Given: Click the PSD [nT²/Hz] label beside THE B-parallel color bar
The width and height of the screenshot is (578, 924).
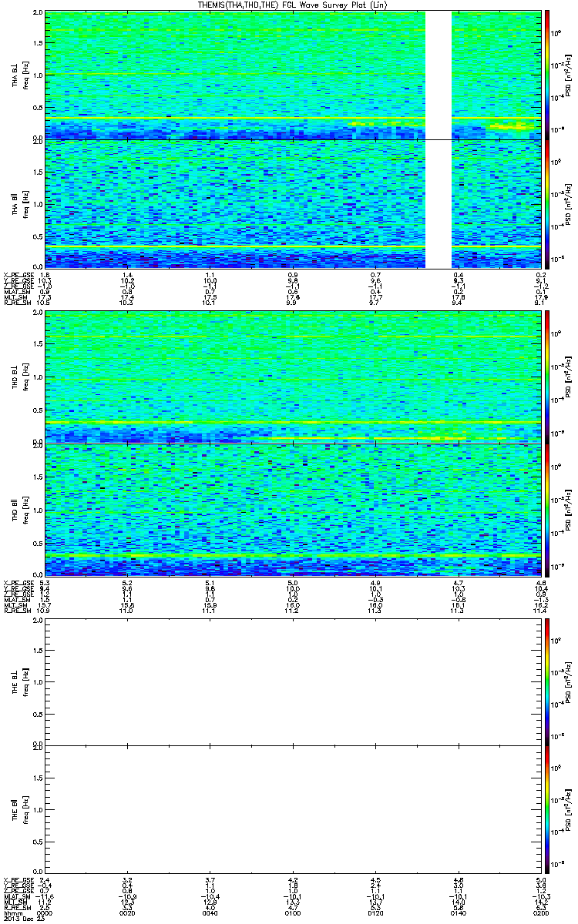Looking at the screenshot, I should click(x=567, y=808).
